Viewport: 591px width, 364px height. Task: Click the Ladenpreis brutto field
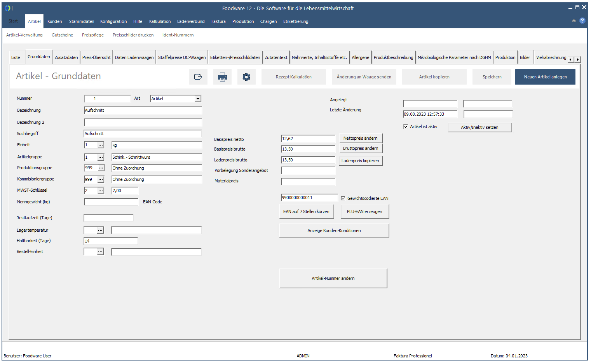coord(308,160)
